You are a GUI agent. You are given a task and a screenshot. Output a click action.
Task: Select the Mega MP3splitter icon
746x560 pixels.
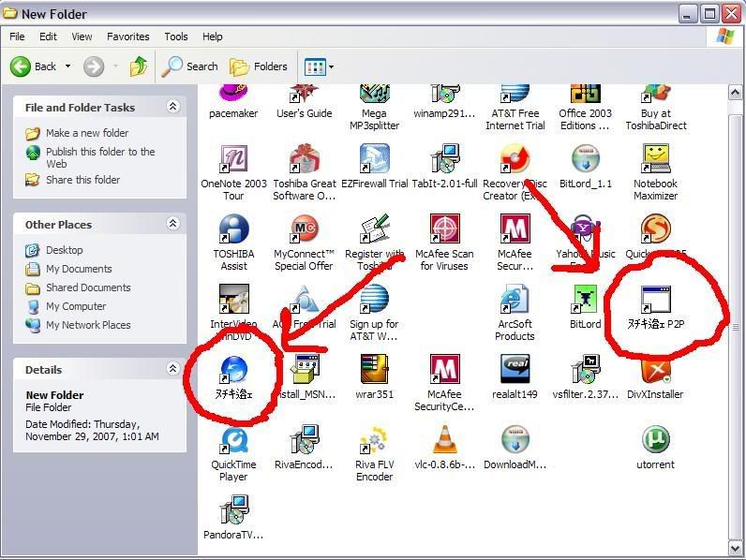(x=375, y=93)
